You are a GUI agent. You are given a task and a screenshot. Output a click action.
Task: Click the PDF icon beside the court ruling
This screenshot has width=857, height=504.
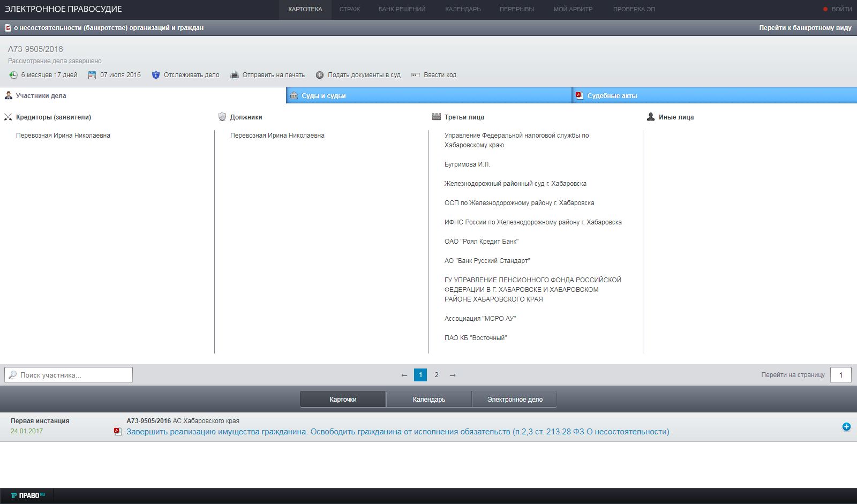coord(118,432)
